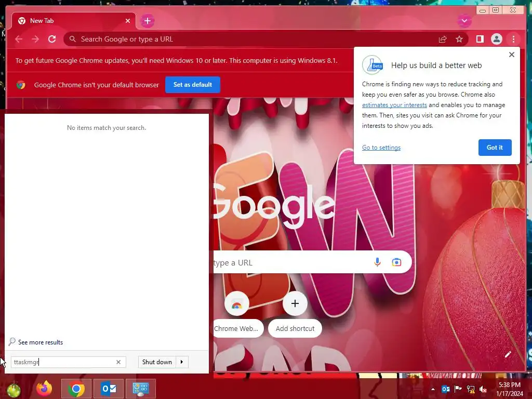Click the Shut down button
532x399 pixels.
pyautogui.click(x=157, y=362)
